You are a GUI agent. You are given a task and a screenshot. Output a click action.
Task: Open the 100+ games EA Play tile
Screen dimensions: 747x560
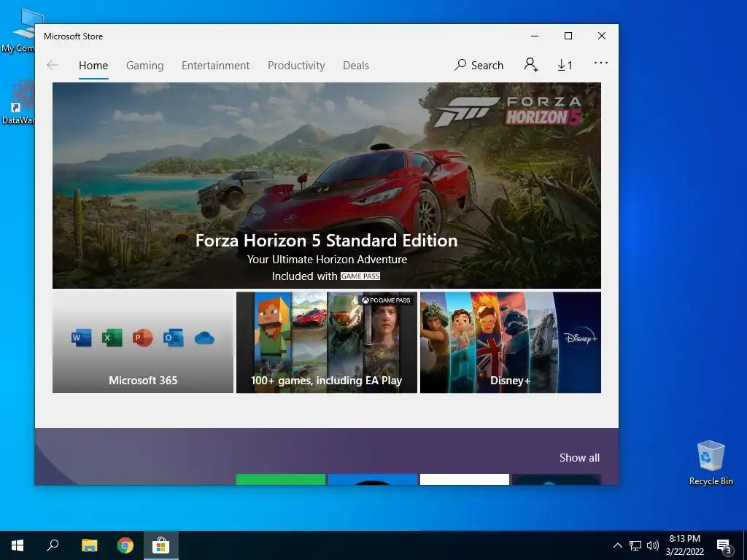(x=327, y=343)
